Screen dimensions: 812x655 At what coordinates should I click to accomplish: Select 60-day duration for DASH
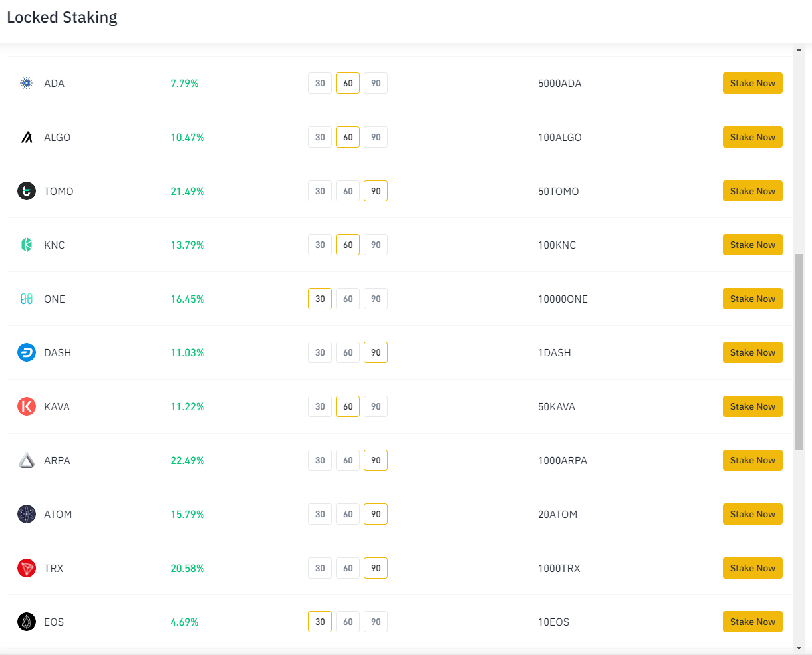click(348, 352)
